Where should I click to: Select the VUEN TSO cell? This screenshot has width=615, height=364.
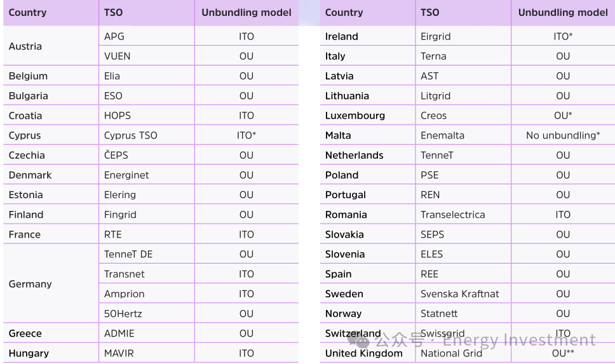click(118, 56)
